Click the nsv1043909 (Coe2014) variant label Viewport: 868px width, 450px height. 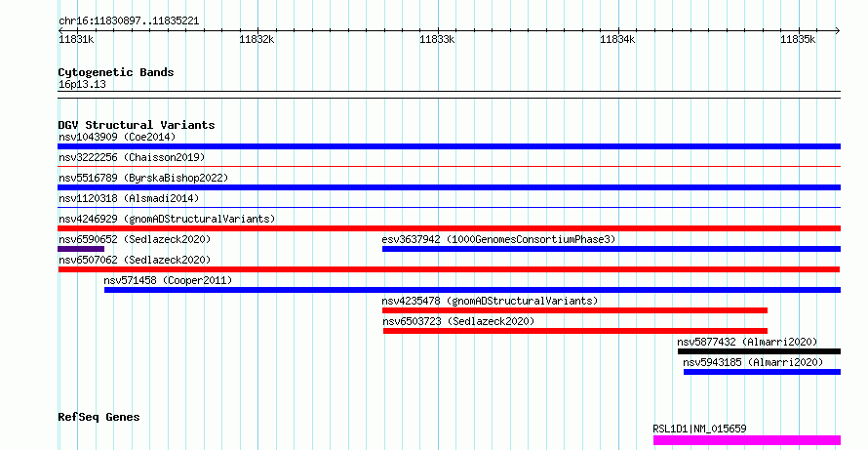click(x=117, y=137)
